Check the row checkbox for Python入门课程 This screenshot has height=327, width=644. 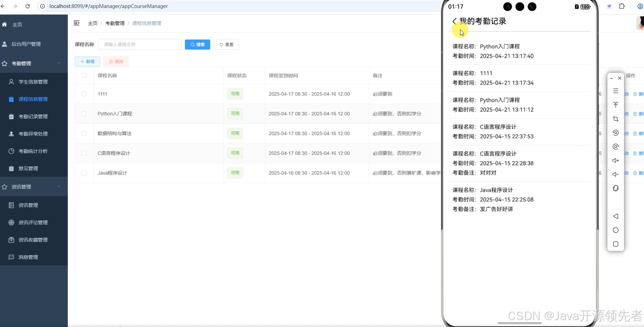pyautogui.click(x=84, y=114)
